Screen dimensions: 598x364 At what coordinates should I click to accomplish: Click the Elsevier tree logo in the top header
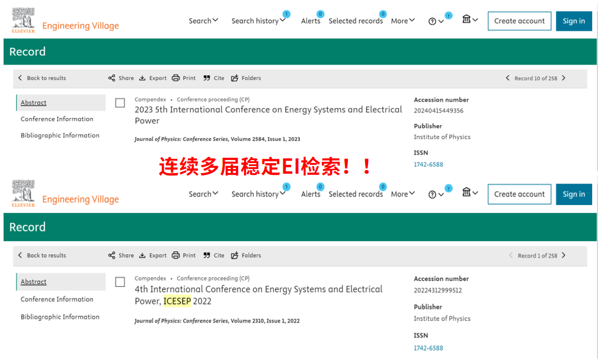(23, 20)
